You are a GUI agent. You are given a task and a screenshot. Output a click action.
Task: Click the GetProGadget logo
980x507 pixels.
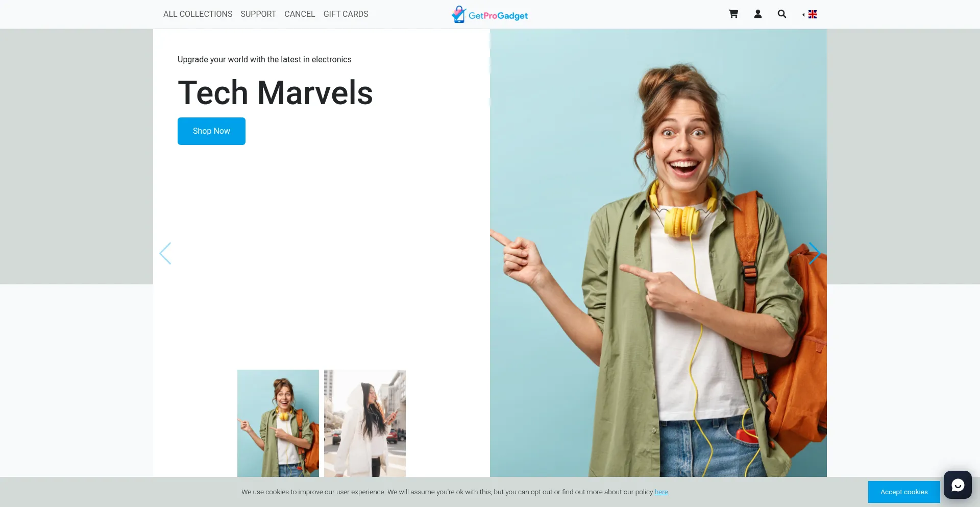point(490,15)
